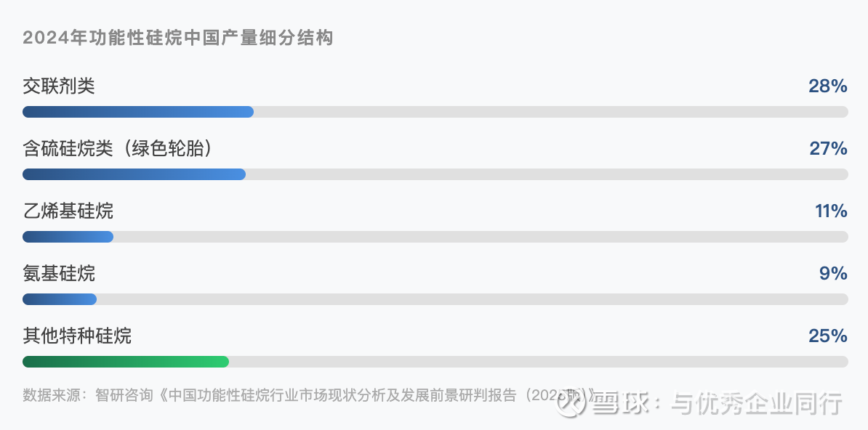Click the 其他特种硅烷 category label
This screenshot has width=868, height=430.
pyautogui.click(x=77, y=336)
